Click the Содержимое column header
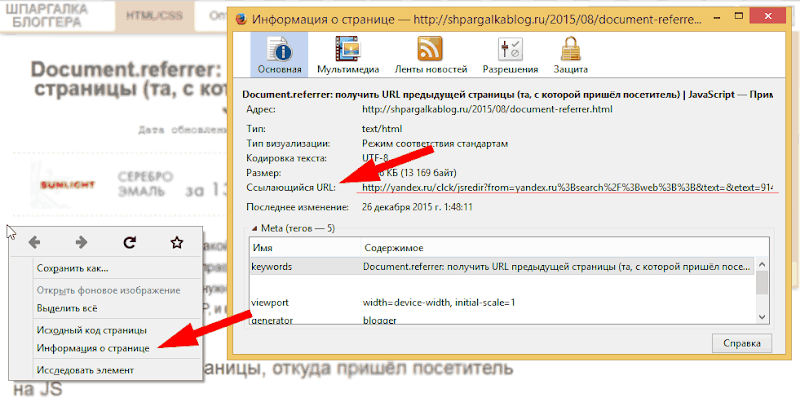This screenshot has height=411, width=800. tap(564, 248)
